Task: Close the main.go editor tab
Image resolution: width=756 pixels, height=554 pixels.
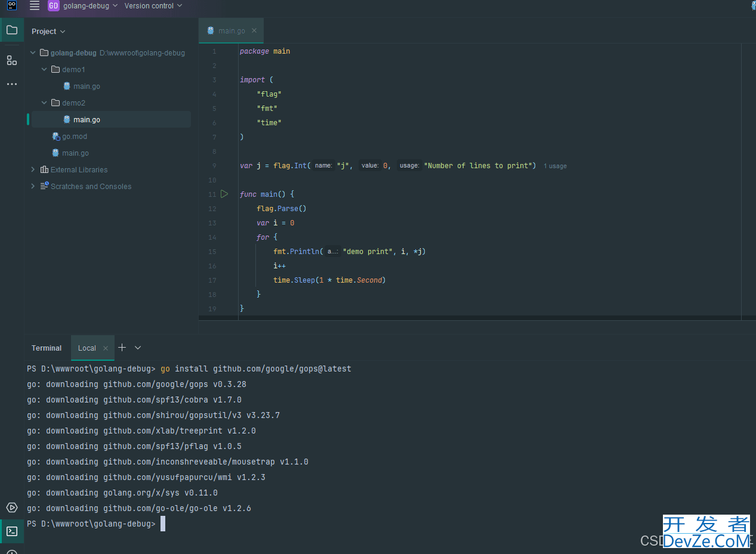Action: 254,30
